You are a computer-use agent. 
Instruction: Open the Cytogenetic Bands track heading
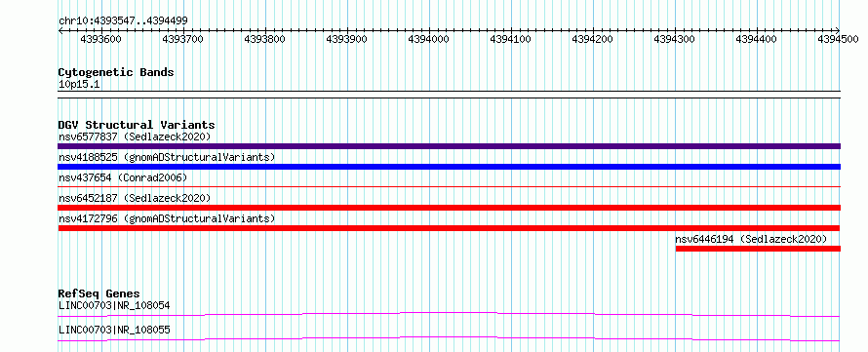pos(116,72)
